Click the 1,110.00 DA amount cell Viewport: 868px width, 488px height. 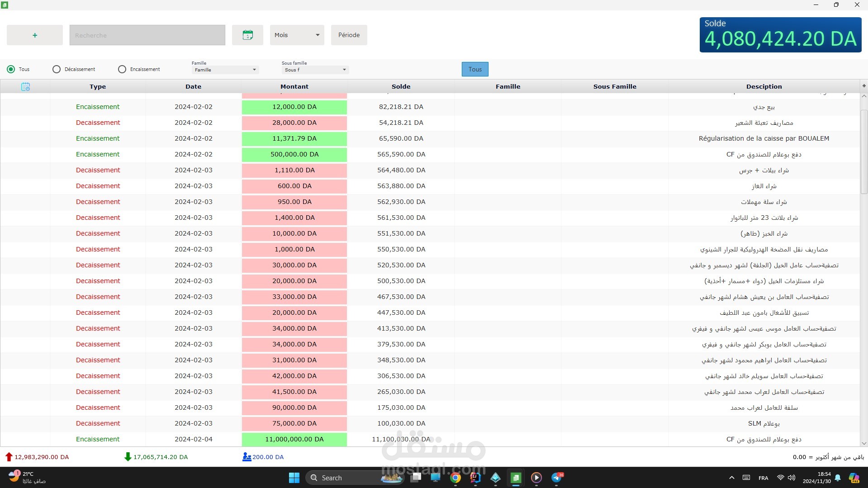(294, 171)
